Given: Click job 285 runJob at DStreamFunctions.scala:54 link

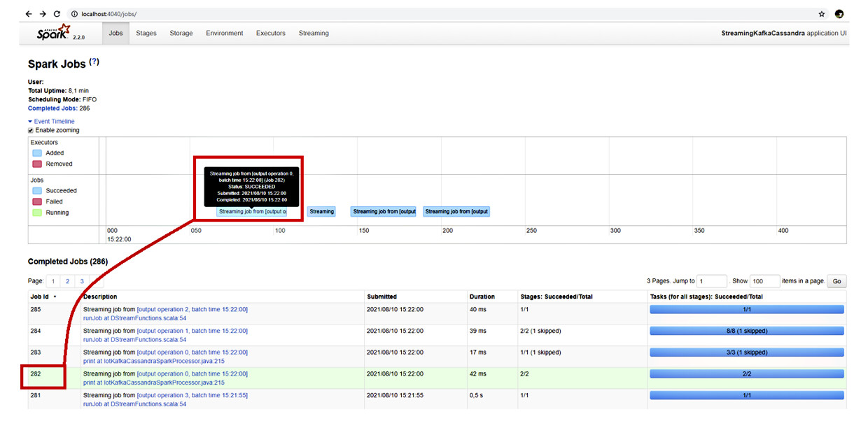Looking at the screenshot, I should coord(135,318).
